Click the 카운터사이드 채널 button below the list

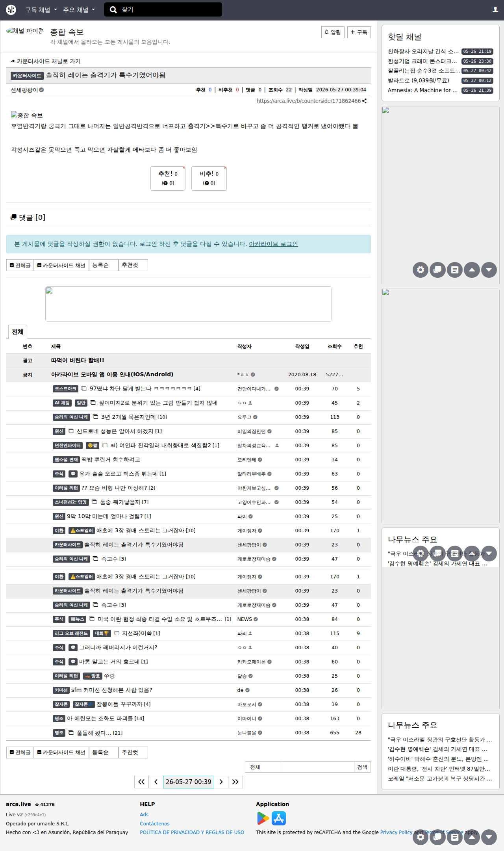[61, 752]
